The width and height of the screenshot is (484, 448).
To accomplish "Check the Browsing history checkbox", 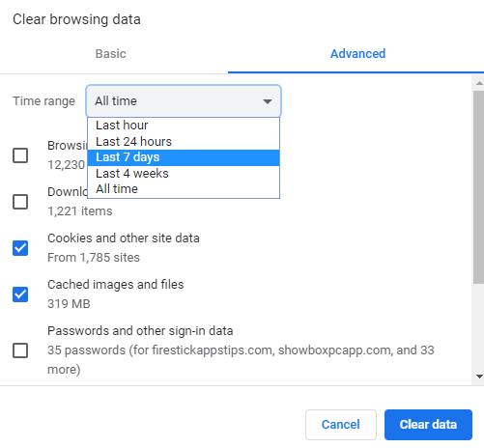I will tap(20, 155).
